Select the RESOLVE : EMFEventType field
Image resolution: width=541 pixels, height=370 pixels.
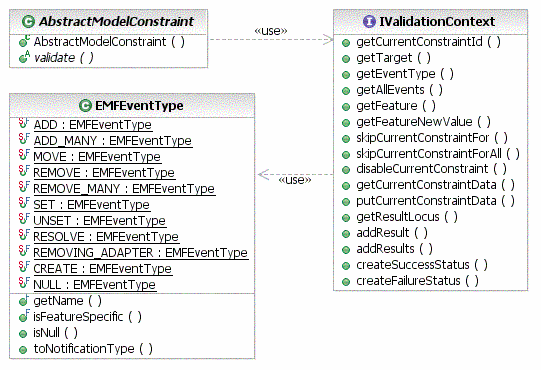(x=106, y=237)
